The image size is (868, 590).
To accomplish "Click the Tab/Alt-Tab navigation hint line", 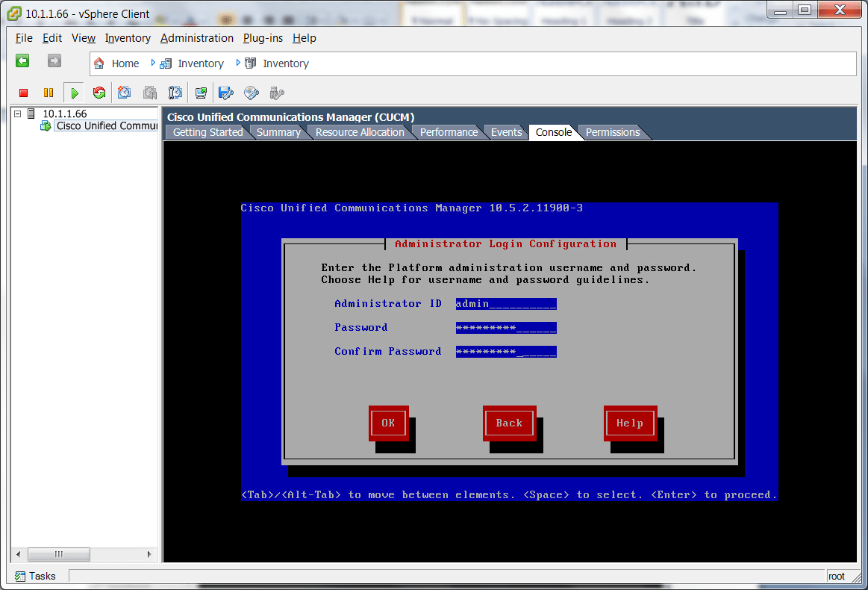I will coord(509,494).
